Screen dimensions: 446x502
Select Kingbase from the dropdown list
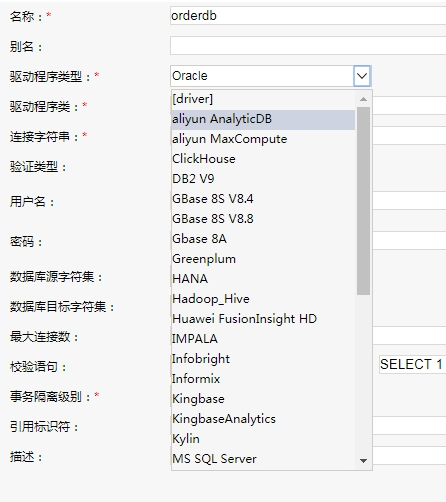[x=263, y=399]
